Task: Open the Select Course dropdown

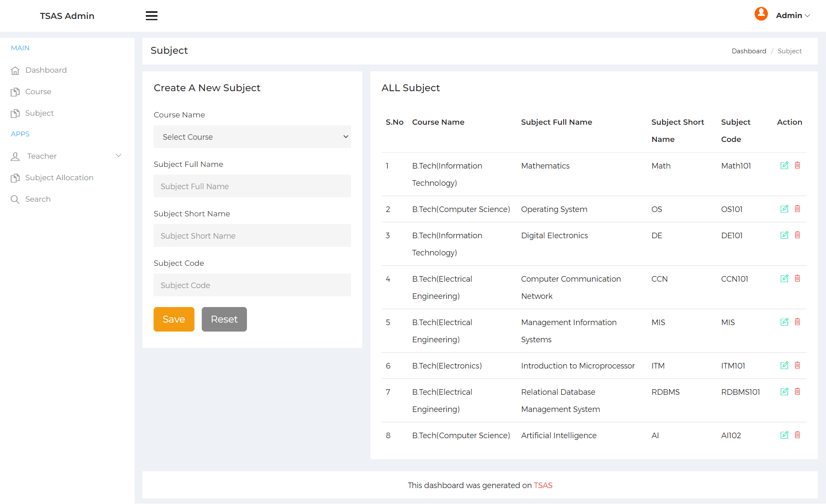Action: [252, 137]
